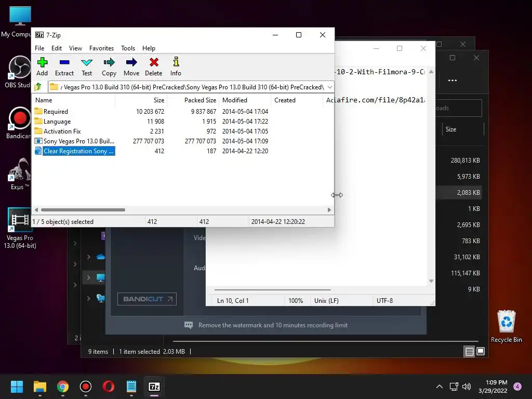Switch File Explorer to large icons view
The height and width of the screenshot is (399, 532).
pyautogui.click(x=481, y=352)
